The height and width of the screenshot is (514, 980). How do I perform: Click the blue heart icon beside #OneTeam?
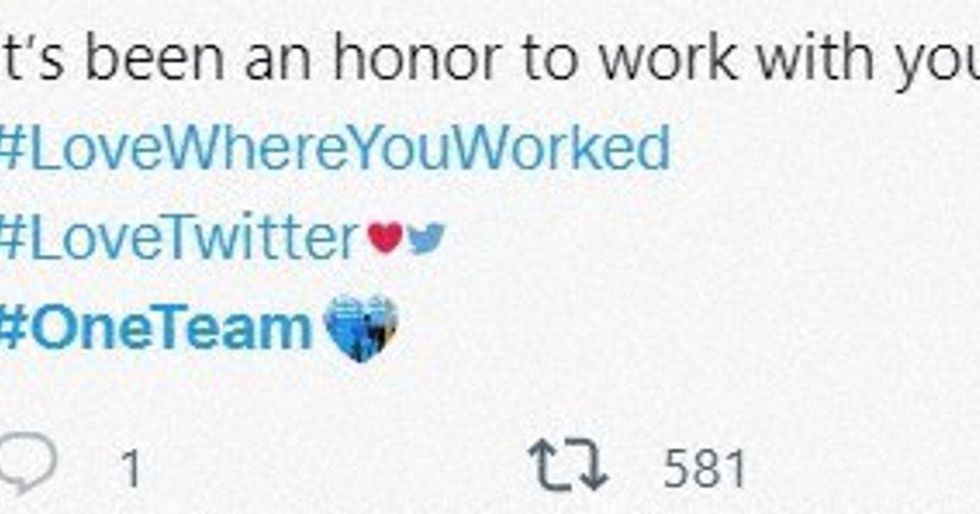pos(360,327)
